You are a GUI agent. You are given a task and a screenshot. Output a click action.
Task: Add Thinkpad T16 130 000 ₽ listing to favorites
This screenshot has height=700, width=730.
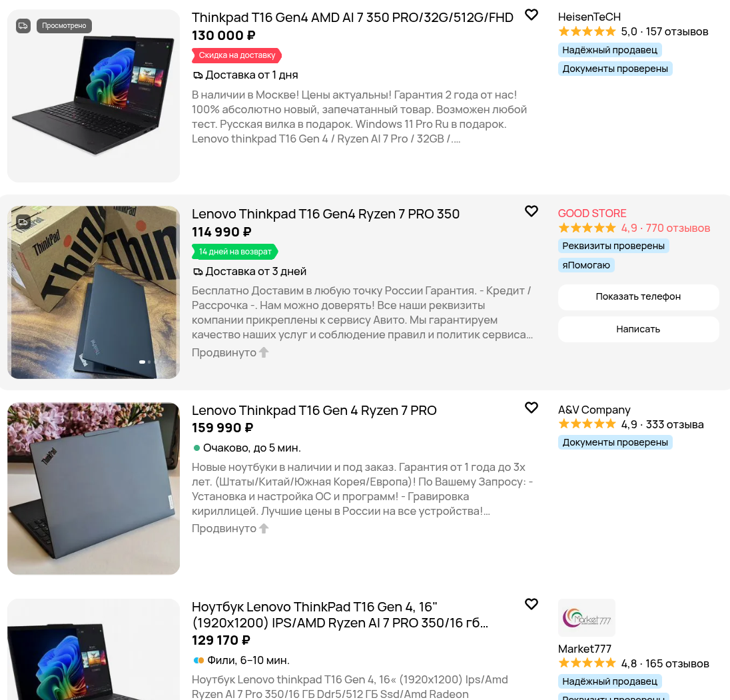pyautogui.click(x=532, y=15)
